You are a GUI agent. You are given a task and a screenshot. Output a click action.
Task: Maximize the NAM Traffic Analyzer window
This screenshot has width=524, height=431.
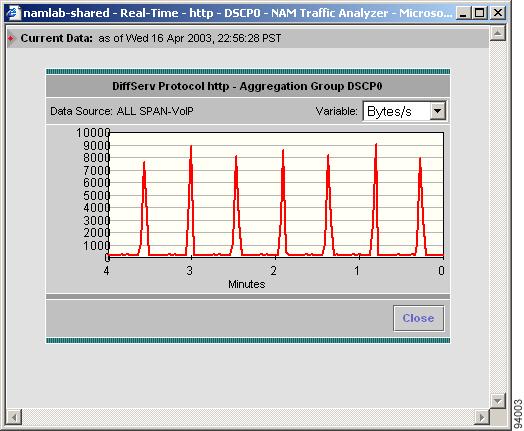(480, 13)
